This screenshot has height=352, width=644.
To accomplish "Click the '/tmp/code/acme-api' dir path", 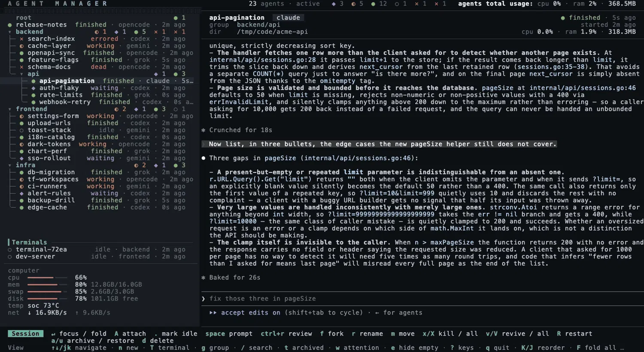I will pos(272,32).
